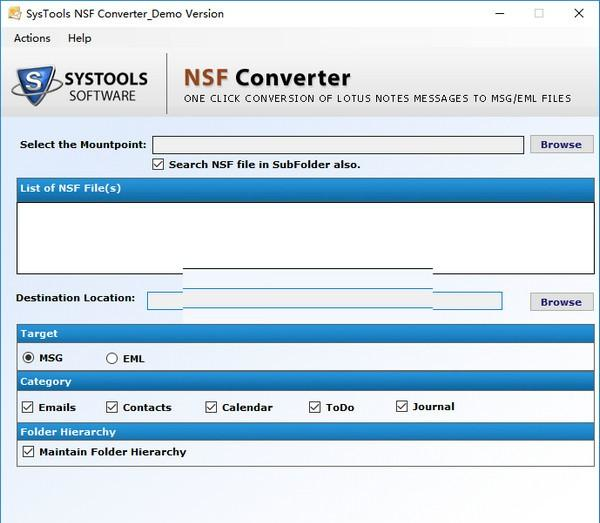Uncheck the Contacts category checkbox

[x=112, y=407]
